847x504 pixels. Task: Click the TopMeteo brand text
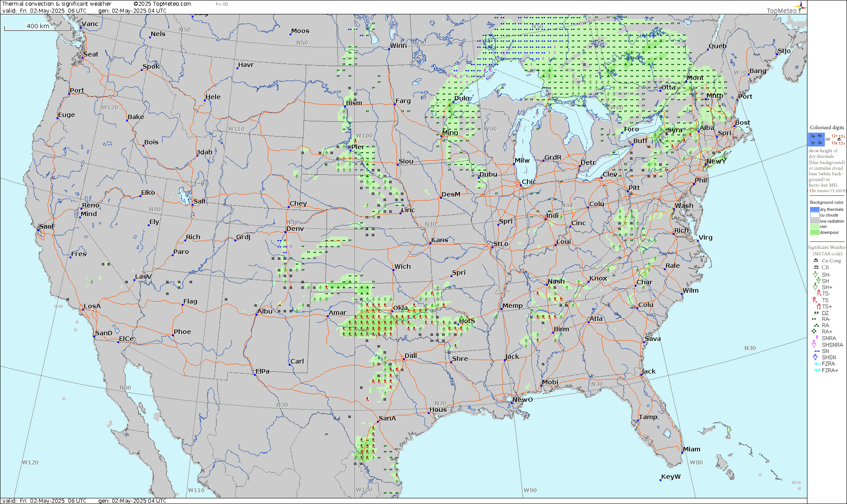782,10
